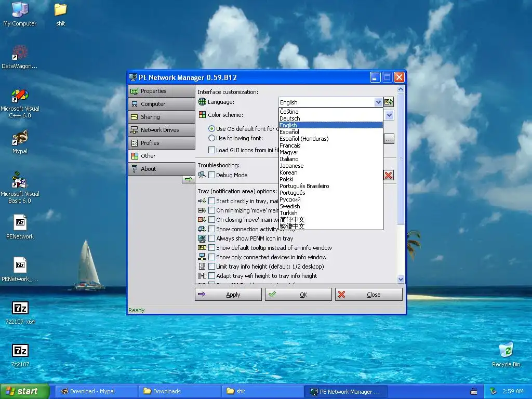Image resolution: width=532 pixels, height=399 pixels.
Task: Open the About sidebar tab
Action: 162,169
